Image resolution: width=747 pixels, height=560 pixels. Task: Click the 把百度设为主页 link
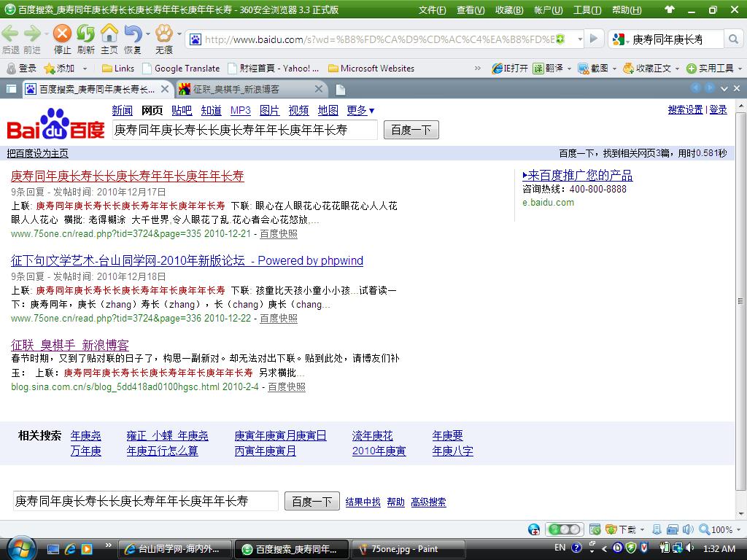point(38,153)
